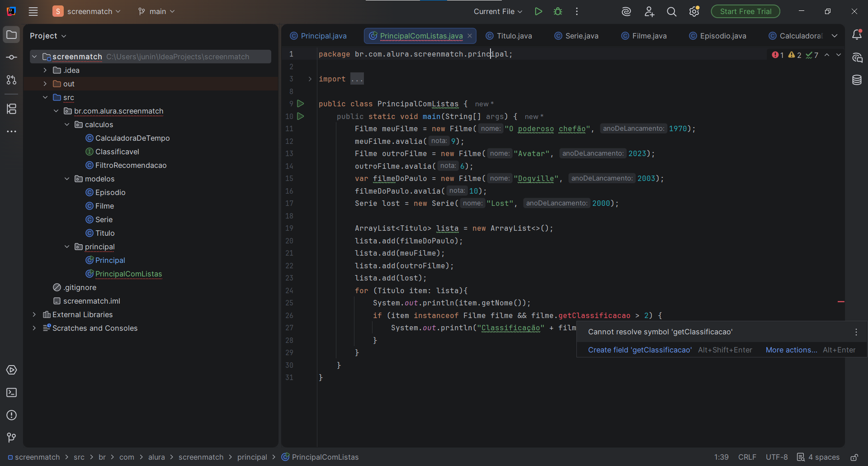
Task: Switch to the Filme.java tab
Action: (649, 36)
